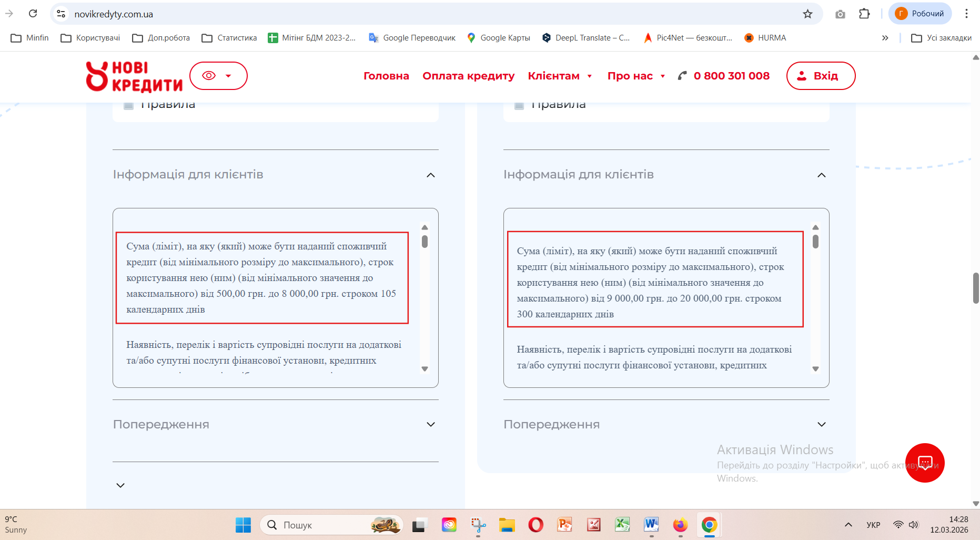Open DeepL Translate bookmark
Screen dimensions: 980x540
click(x=586, y=38)
